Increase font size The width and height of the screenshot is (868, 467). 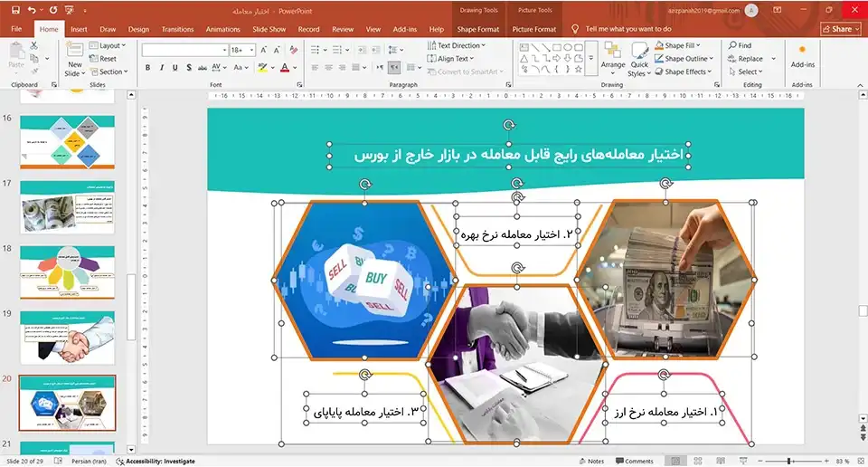coord(264,50)
